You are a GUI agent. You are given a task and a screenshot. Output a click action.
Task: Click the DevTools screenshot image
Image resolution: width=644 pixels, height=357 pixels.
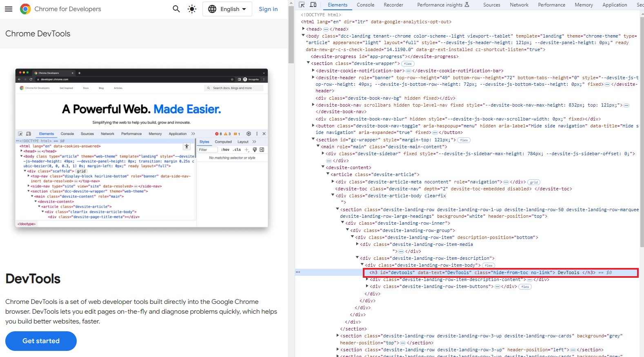(142, 148)
